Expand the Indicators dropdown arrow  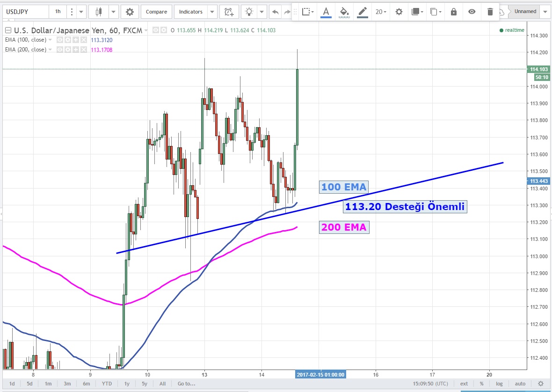(x=212, y=12)
